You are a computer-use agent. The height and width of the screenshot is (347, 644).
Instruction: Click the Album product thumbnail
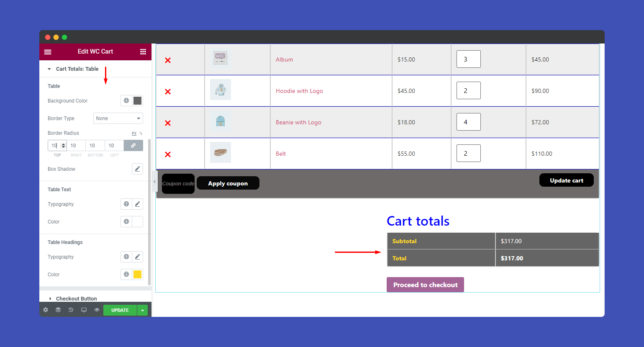click(221, 58)
